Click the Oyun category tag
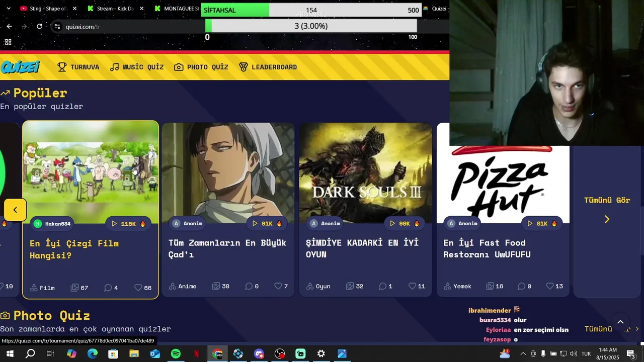Viewport: 644px width, 362px height. pos(319,286)
